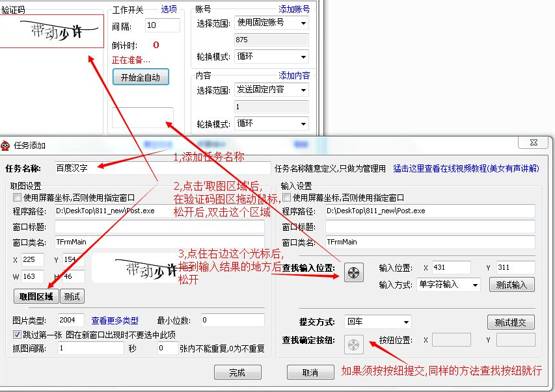
Task: Close the 任务添加 dialog
Action: 534,142
